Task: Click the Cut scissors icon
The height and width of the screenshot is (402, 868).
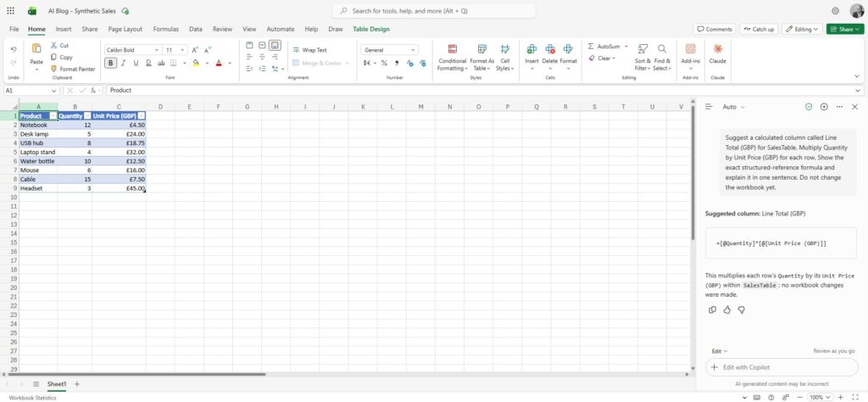Action: 53,46
